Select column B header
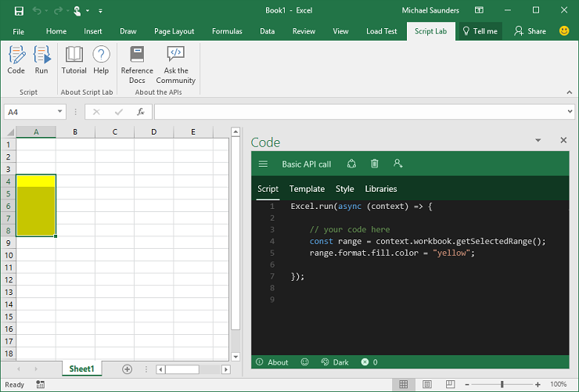Viewport: 579px width, 392px height. [x=75, y=131]
